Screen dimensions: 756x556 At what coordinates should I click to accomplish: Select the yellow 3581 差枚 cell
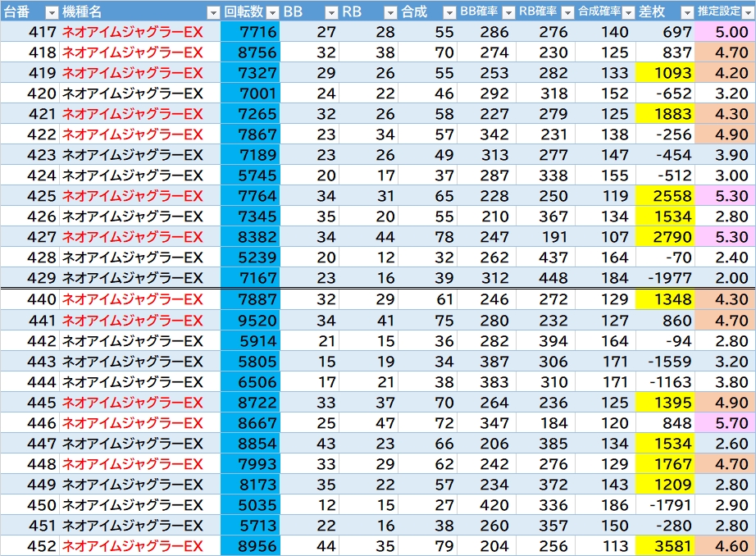click(x=665, y=546)
